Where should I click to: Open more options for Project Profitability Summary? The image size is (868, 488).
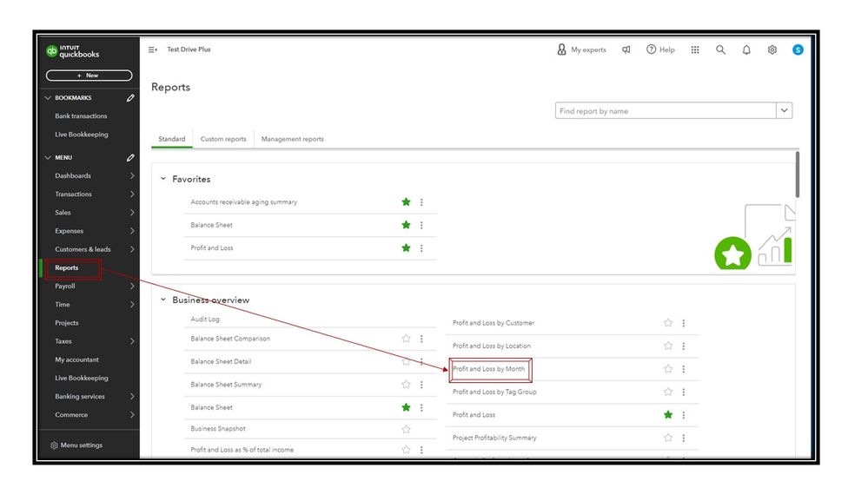(684, 439)
